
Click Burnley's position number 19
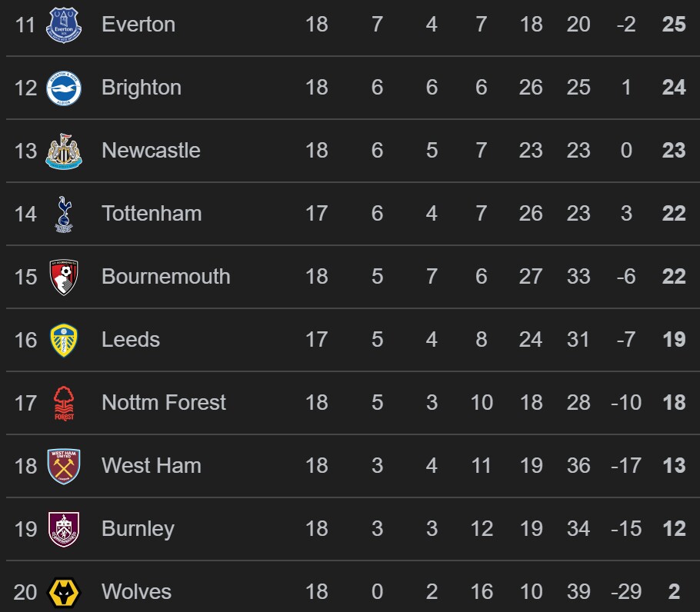pyautogui.click(x=25, y=529)
